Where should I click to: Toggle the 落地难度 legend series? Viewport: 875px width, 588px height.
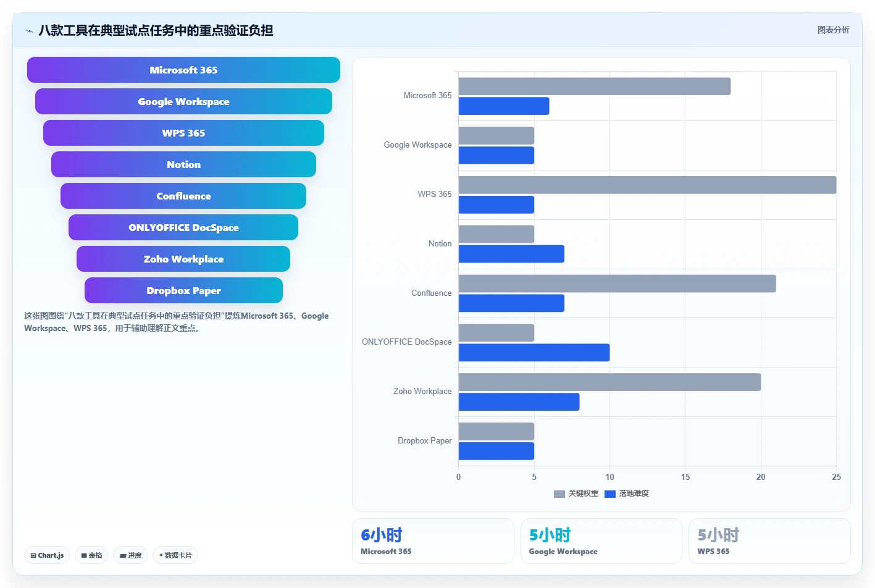pos(627,493)
